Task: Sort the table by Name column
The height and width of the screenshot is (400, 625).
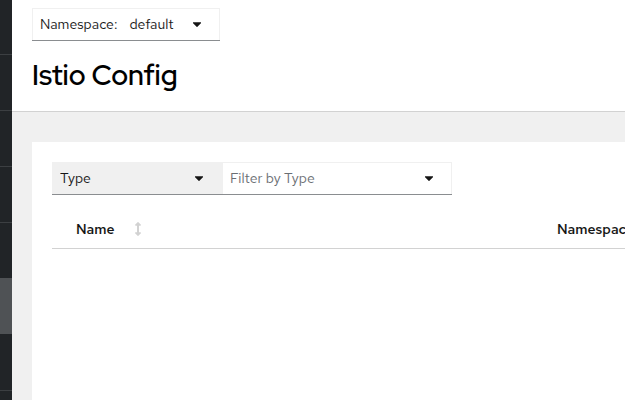Action: click(95, 229)
